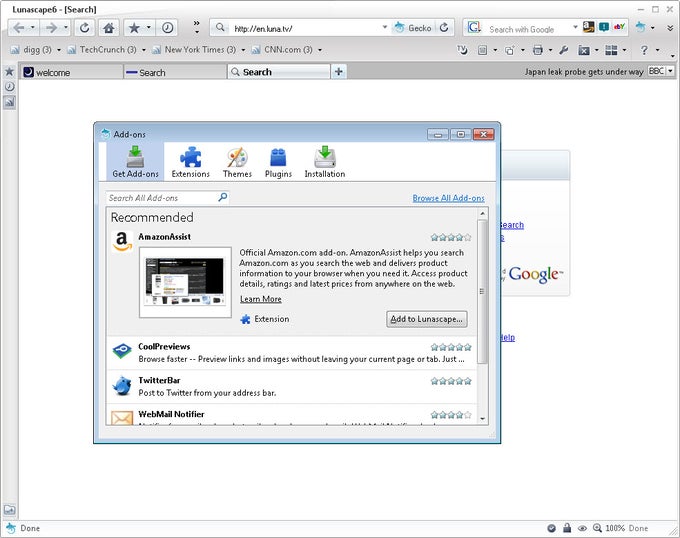Click the sidebar toggle icon bottom left
The image size is (680, 538).
pyautogui.click(x=9, y=510)
